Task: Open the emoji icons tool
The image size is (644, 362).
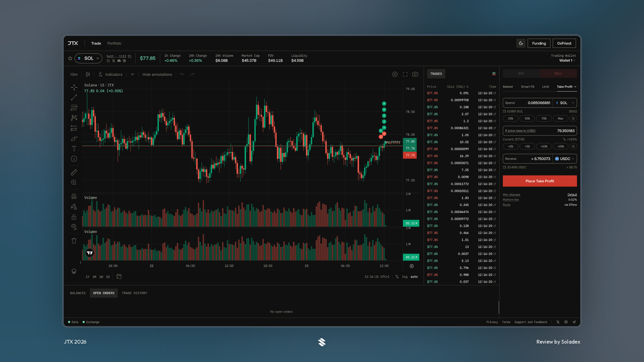Action: 74,159
